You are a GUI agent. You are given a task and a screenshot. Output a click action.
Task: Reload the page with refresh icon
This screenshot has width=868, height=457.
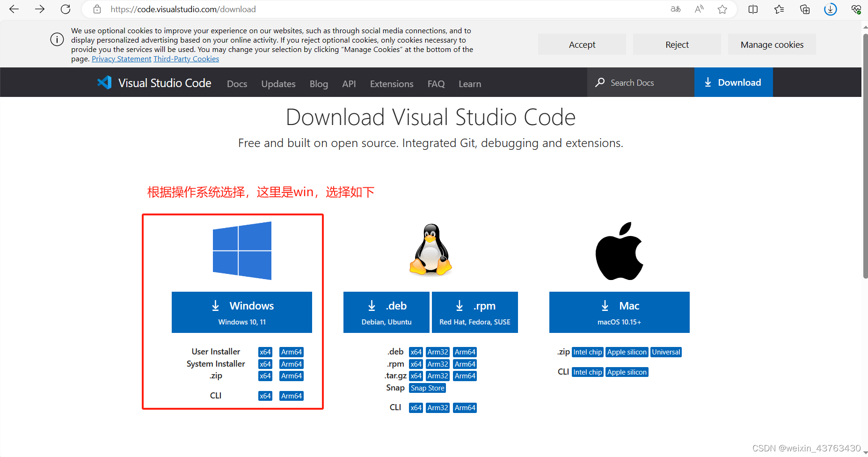point(66,9)
